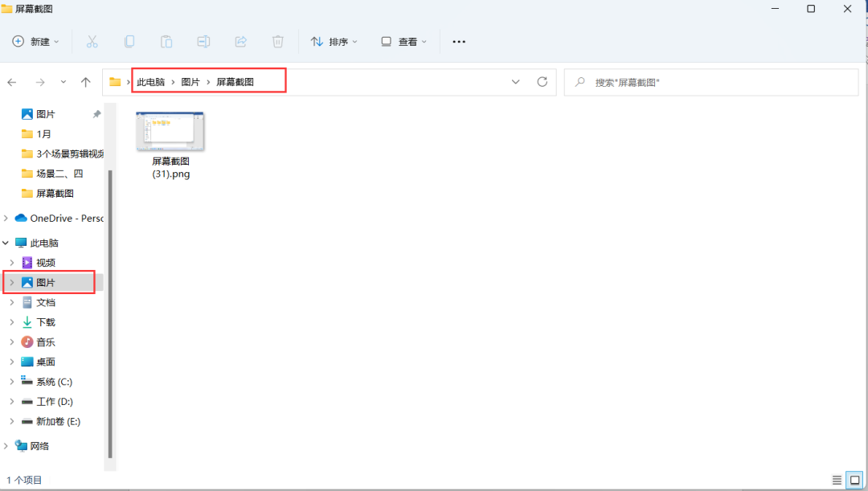The image size is (868, 491).
Task: Open the 排序 sort dropdown
Action: 334,41
